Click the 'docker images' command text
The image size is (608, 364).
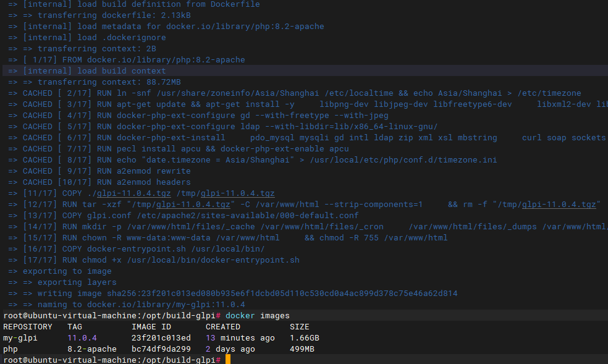coord(258,316)
